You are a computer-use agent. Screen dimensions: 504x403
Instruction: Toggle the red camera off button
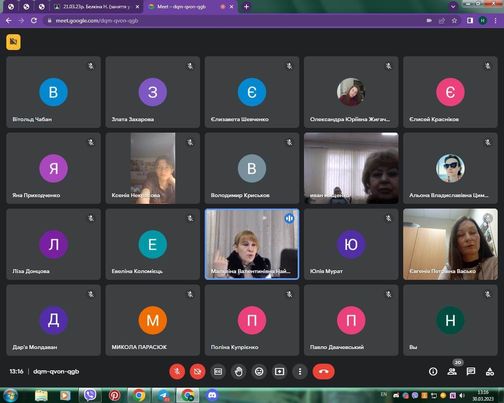(x=197, y=371)
